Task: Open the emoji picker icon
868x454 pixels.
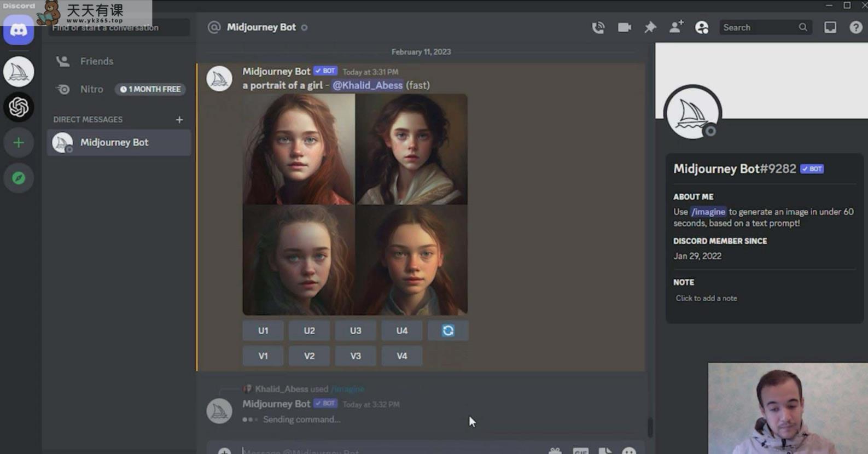Action: tap(629, 451)
